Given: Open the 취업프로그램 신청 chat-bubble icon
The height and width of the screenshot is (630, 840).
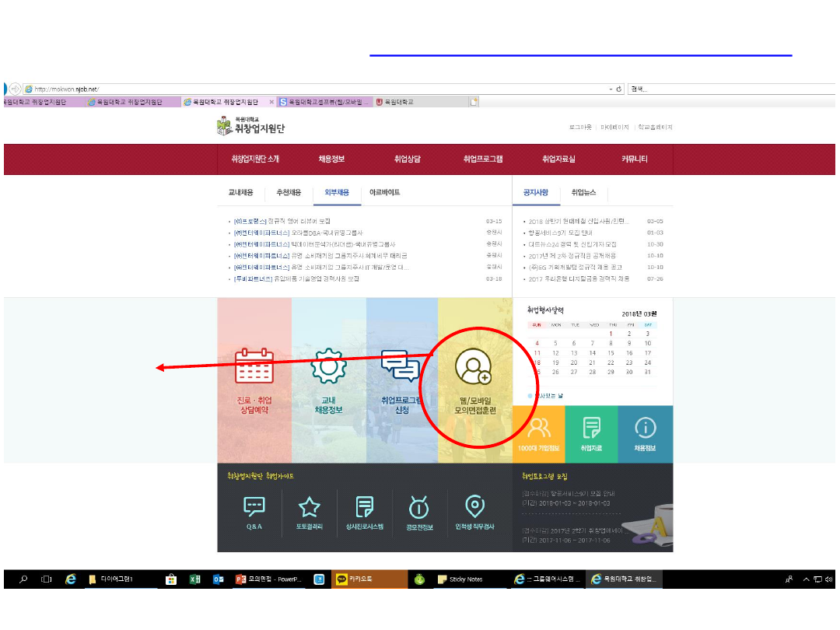Looking at the screenshot, I should (401, 366).
